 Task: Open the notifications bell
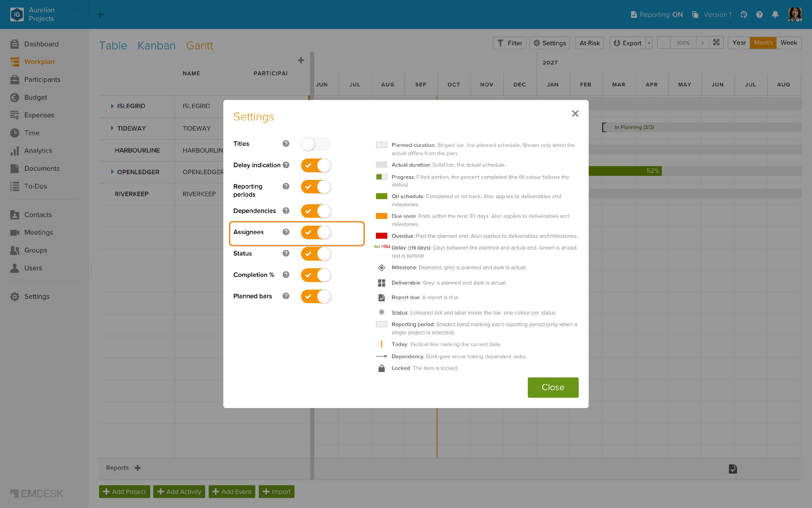775,14
